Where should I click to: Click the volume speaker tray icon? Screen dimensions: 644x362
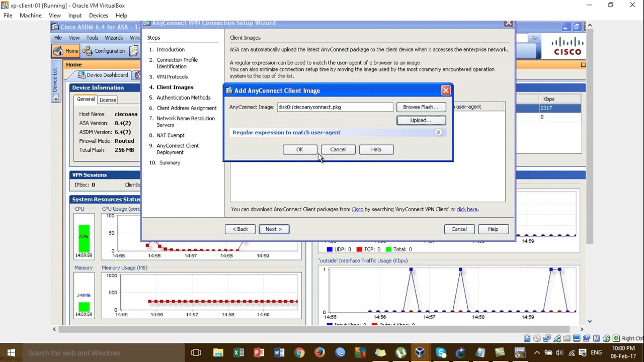pyautogui.click(x=559, y=353)
